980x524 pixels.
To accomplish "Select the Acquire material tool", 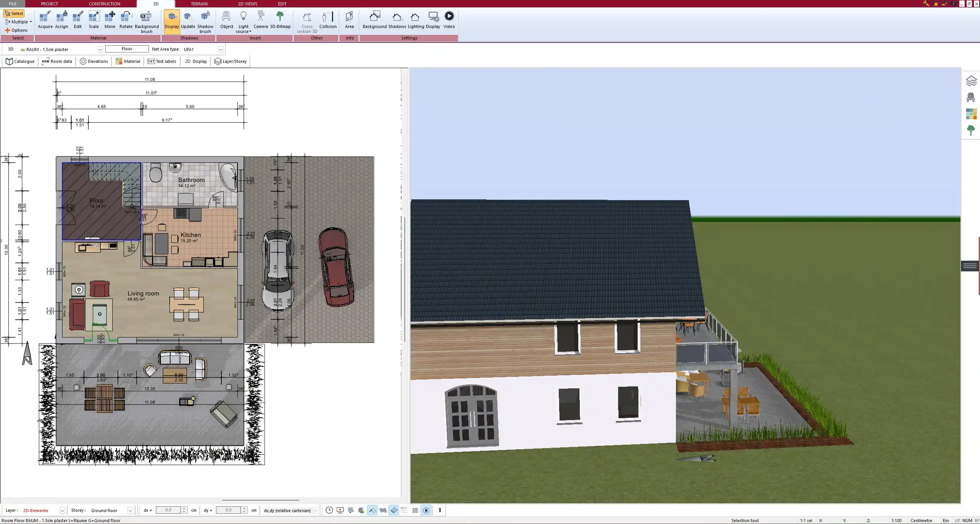I will [x=45, y=20].
